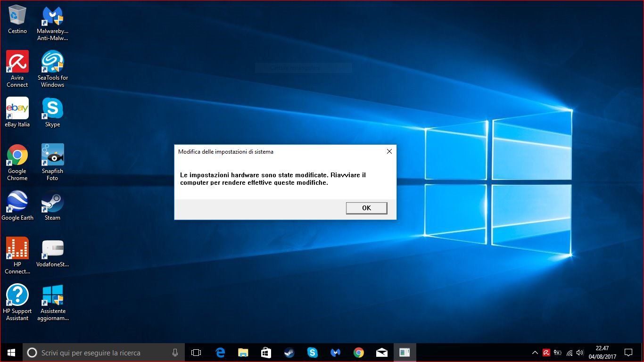The width and height of the screenshot is (644, 362).
Task: Select the HP Support Assistant desktop shortcut
Action: click(x=17, y=302)
